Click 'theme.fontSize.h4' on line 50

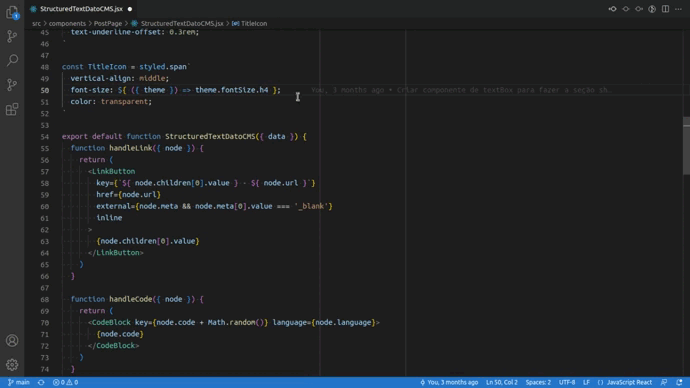[x=231, y=90]
